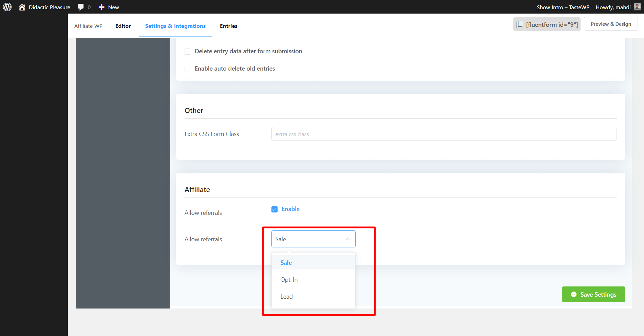Click the user avatar in admin bar
This screenshot has width=644, height=336.
point(637,7)
